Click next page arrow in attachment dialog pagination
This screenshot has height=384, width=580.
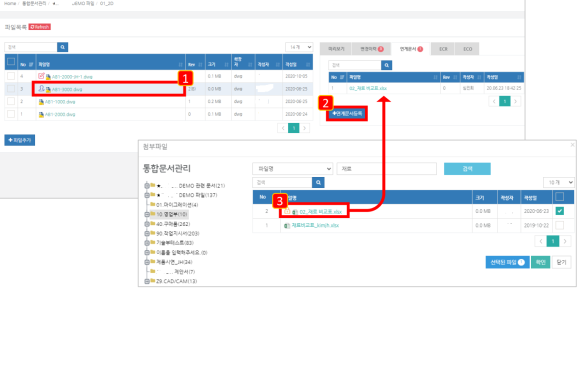tap(565, 241)
